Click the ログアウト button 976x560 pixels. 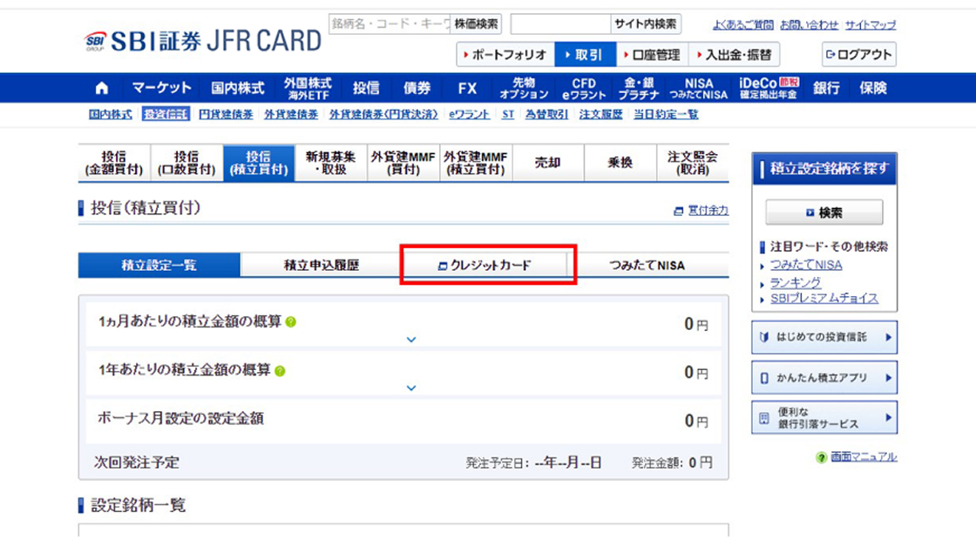858,55
